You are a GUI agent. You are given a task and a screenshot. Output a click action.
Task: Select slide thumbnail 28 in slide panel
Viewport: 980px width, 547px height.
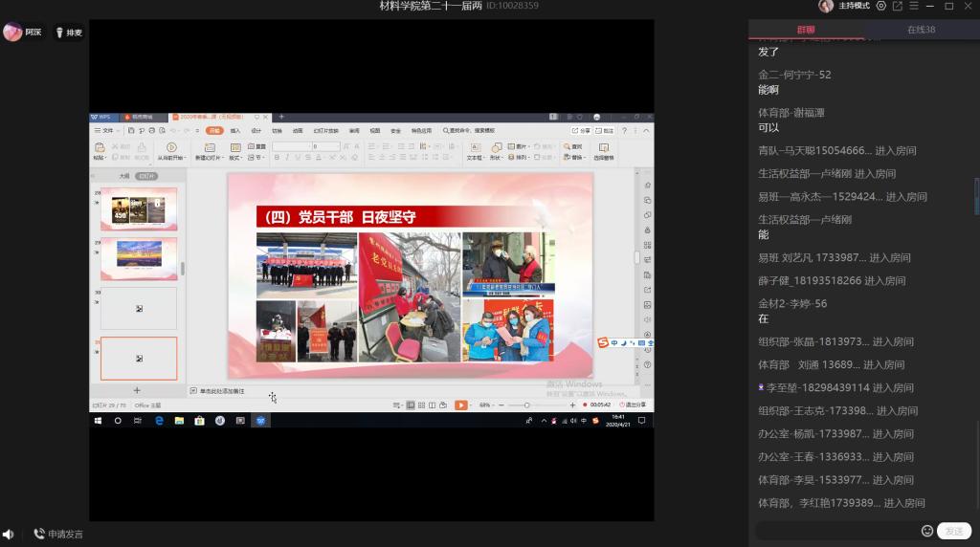click(138, 209)
